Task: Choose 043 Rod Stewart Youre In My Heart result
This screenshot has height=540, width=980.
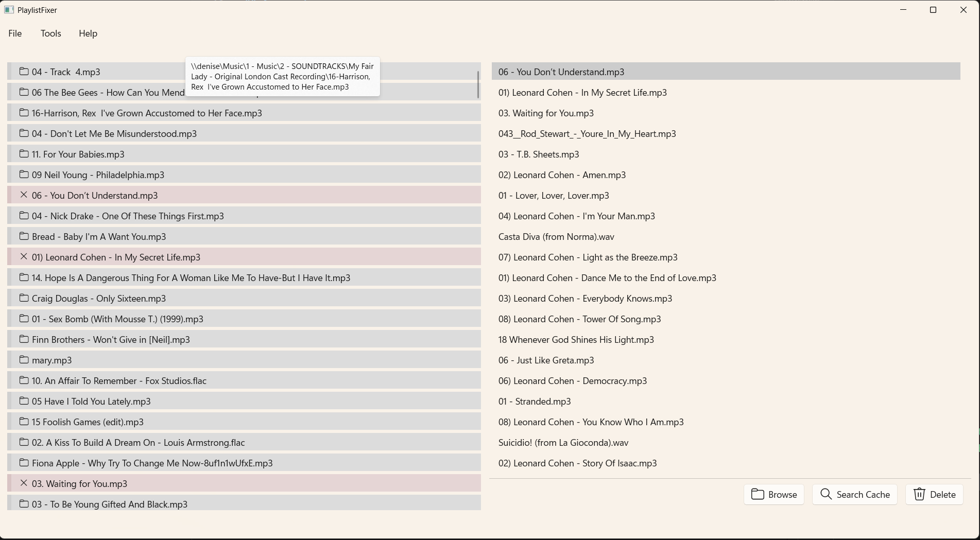Action: [x=587, y=134]
